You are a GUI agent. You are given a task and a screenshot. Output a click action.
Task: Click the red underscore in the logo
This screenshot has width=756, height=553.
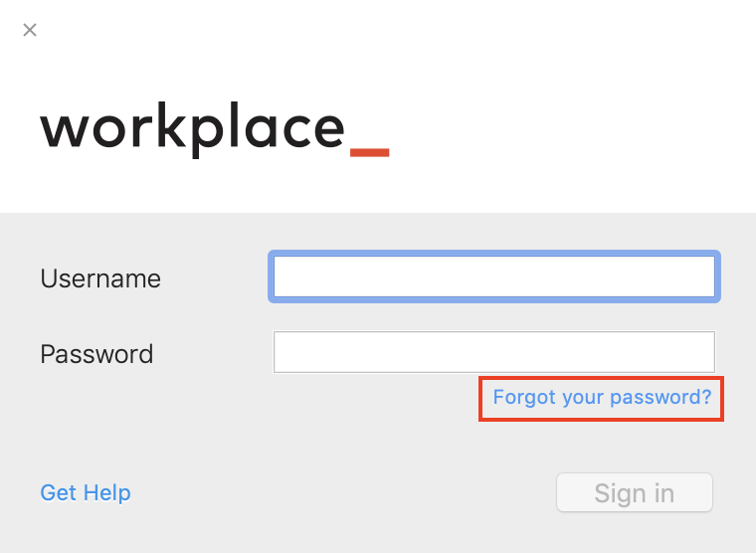click(369, 152)
